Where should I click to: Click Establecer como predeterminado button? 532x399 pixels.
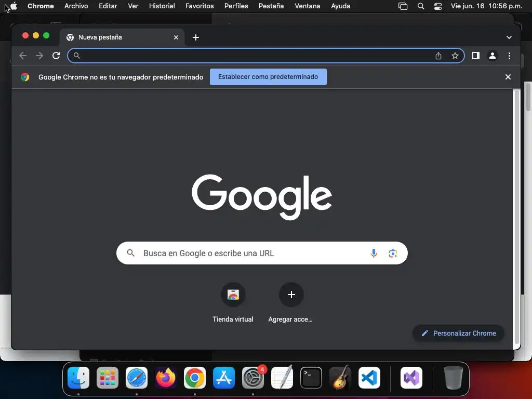(x=268, y=77)
